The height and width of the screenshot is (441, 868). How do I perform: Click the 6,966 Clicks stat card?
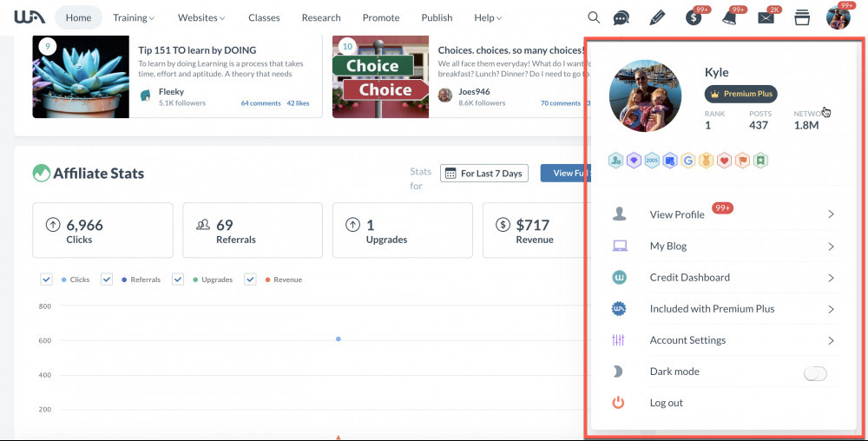102,230
